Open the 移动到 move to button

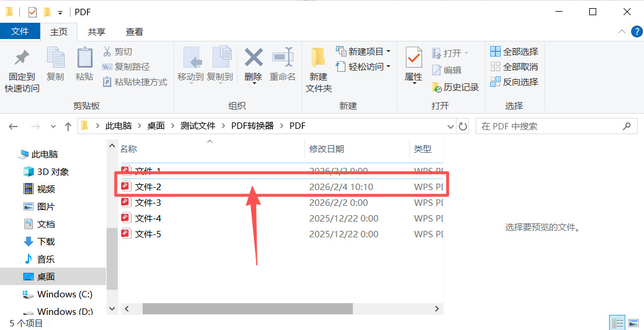coord(190,65)
